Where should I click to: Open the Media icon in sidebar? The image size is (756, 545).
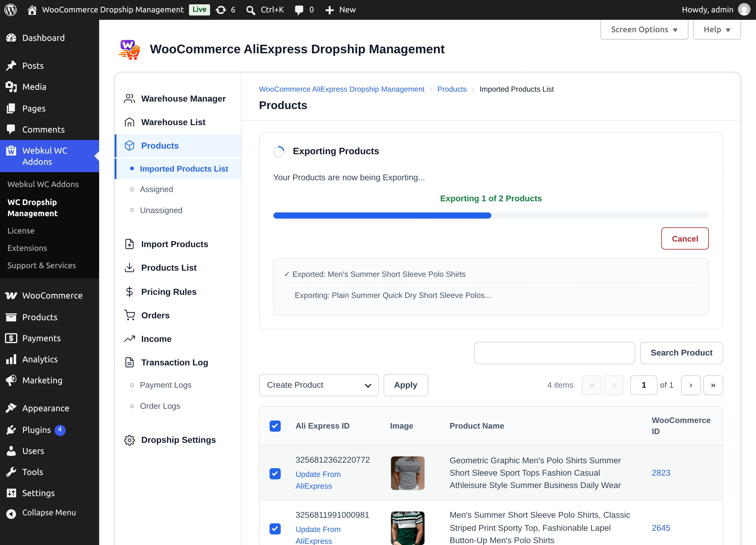coord(11,87)
